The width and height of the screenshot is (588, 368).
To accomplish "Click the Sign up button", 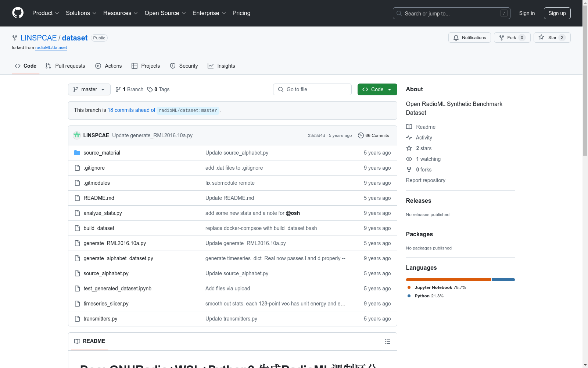I will click(x=557, y=13).
